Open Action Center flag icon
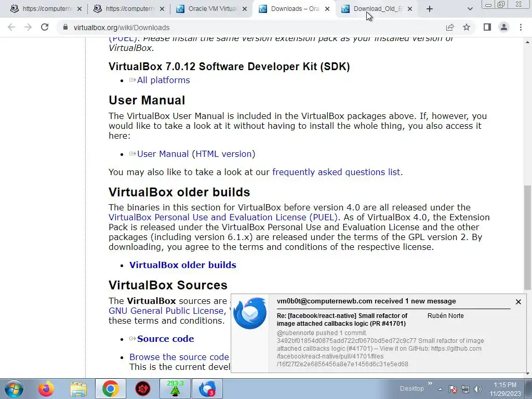The width and height of the screenshot is (532, 399). click(x=453, y=389)
